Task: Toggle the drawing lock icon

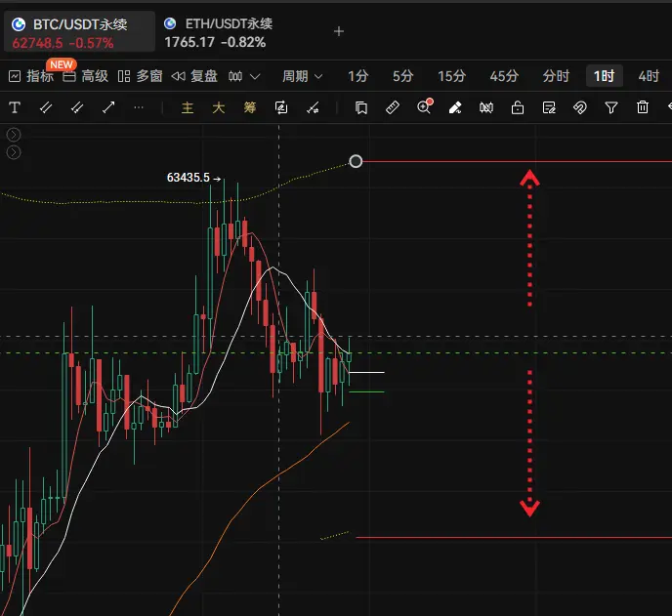Action: (518, 107)
